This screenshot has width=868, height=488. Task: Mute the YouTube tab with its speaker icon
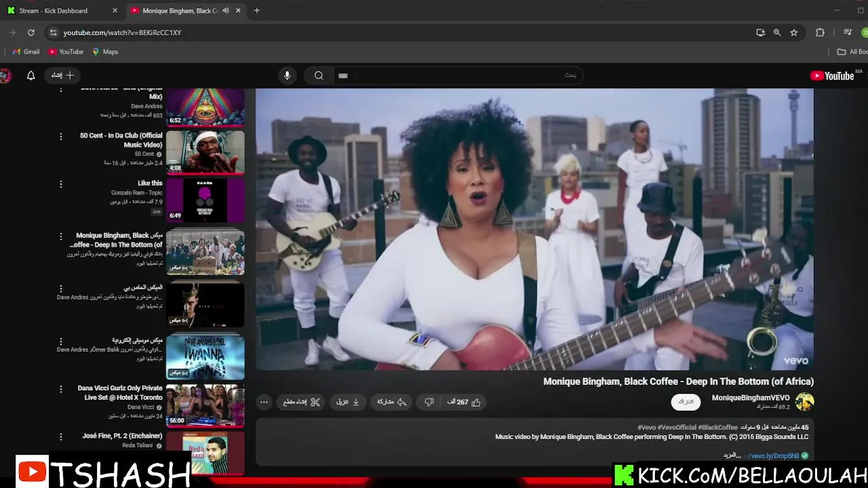(226, 10)
